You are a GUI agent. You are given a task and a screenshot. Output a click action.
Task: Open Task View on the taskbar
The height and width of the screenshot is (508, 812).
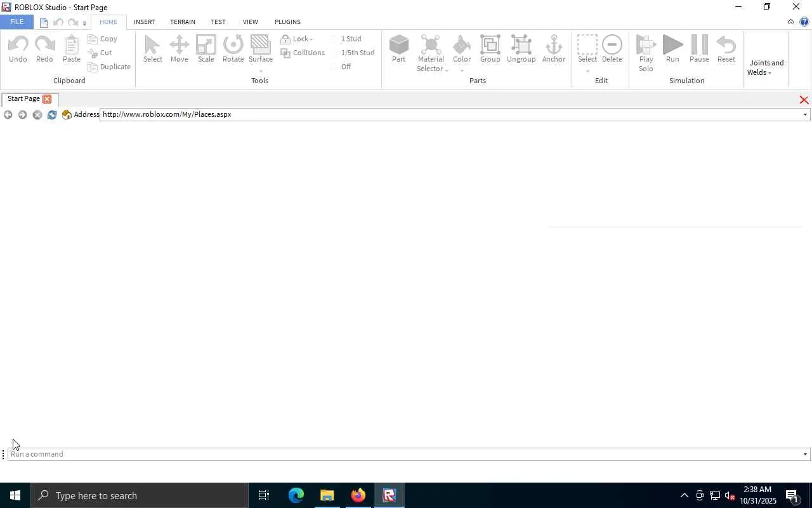coord(264,495)
